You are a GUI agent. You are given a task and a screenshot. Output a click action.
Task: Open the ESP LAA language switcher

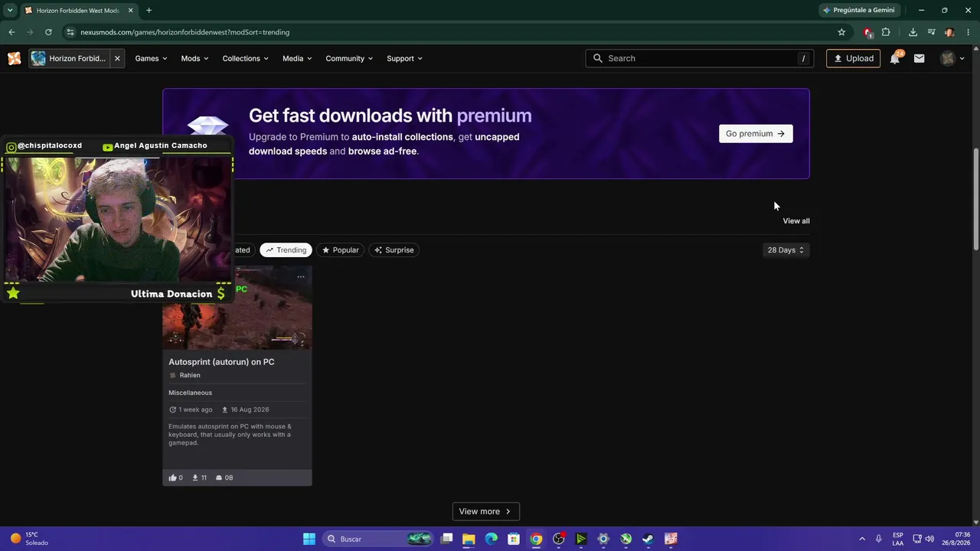897,539
